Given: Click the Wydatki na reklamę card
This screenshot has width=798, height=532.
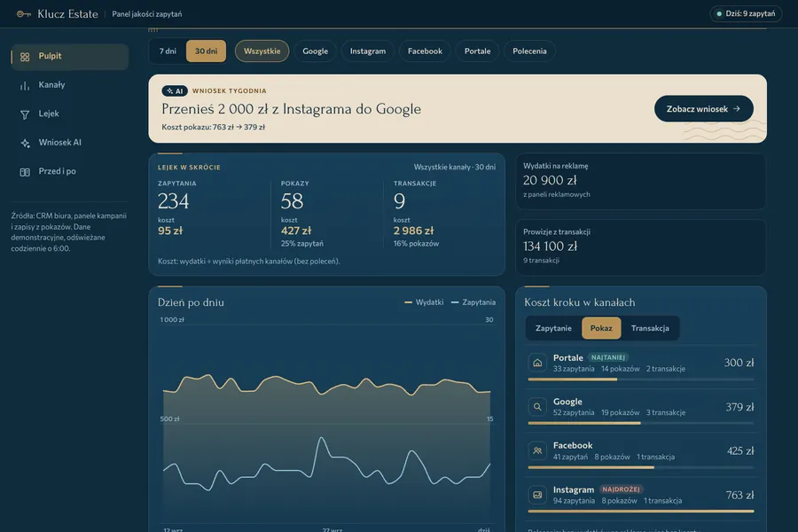Looking at the screenshot, I should (641, 181).
